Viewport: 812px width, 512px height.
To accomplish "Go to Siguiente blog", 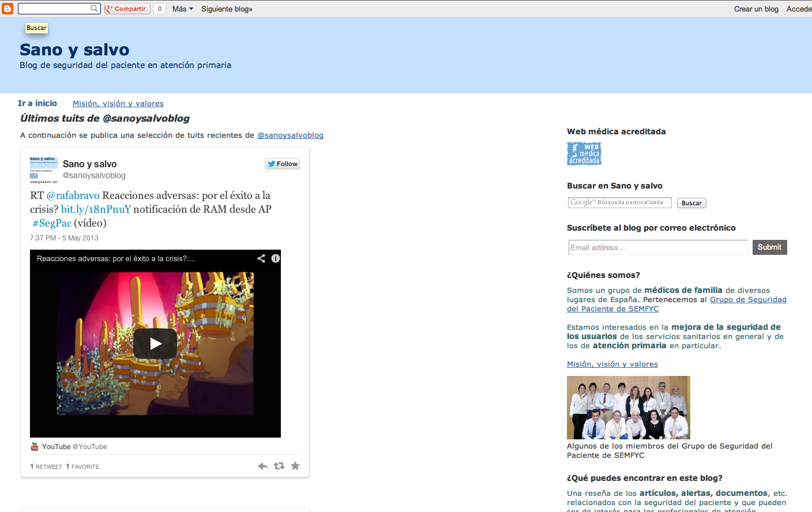I will (227, 9).
